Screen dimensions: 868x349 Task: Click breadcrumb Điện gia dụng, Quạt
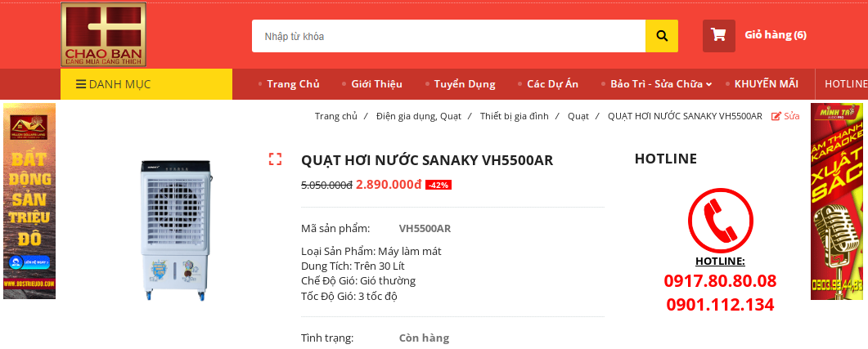click(x=419, y=116)
